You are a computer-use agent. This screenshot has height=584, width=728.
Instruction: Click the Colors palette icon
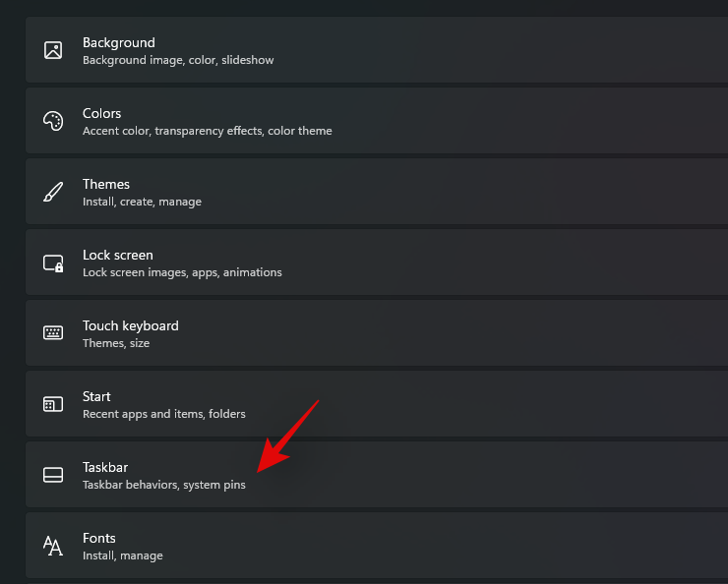[x=53, y=121]
